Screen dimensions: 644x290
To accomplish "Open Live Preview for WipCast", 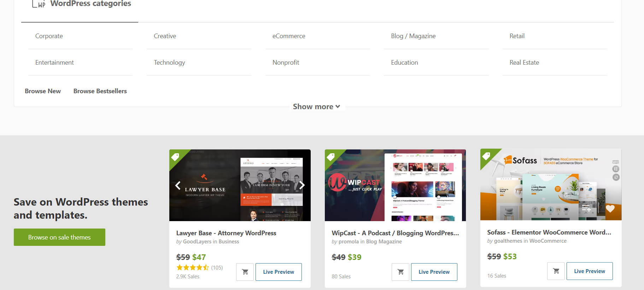I will [434, 272].
